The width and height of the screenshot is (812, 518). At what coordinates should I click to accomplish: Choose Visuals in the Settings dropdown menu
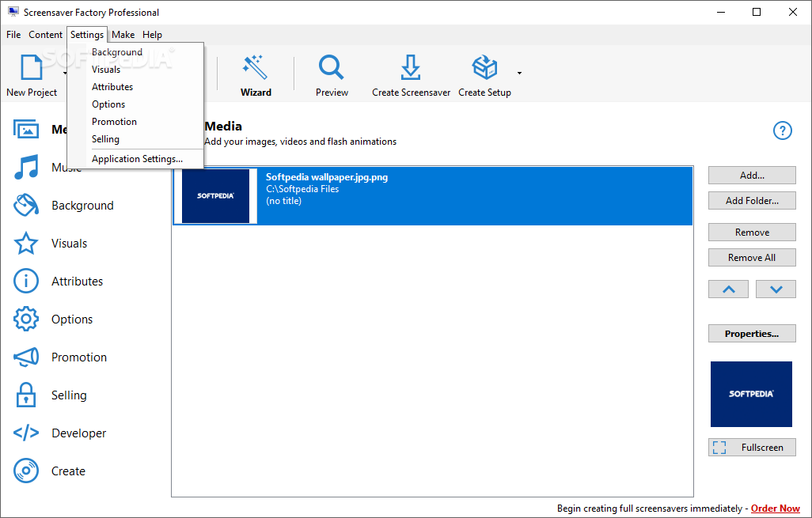click(x=135, y=70)
